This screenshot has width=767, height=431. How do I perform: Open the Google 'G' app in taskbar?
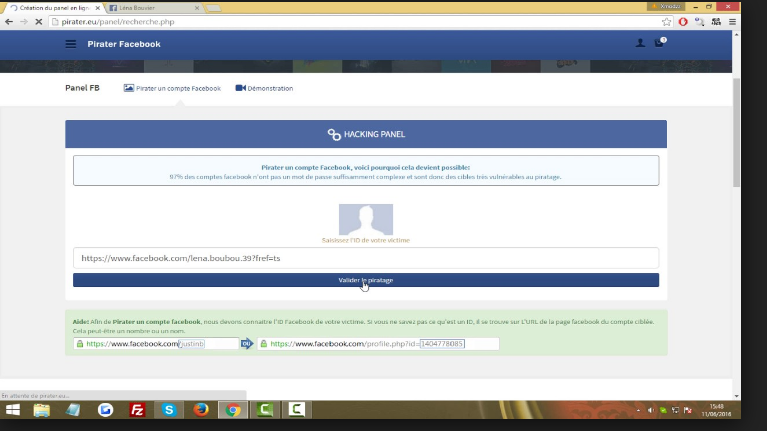tap(105, 409)
